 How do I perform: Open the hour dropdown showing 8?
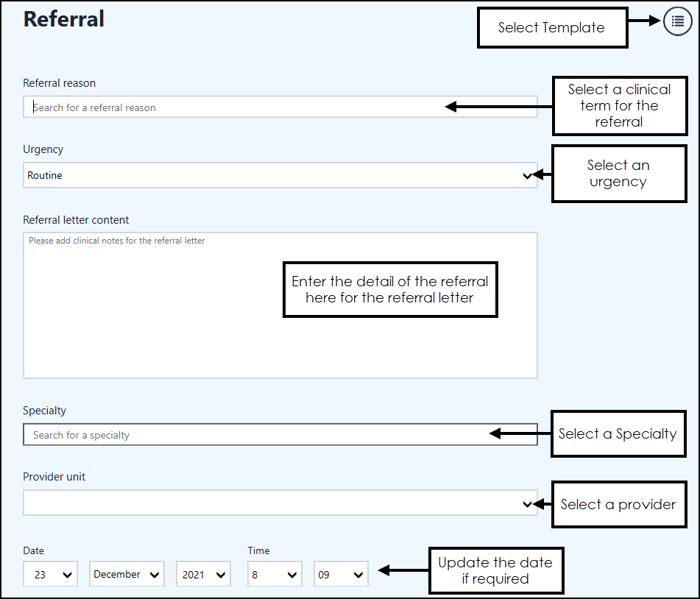(x=275, y=575)
